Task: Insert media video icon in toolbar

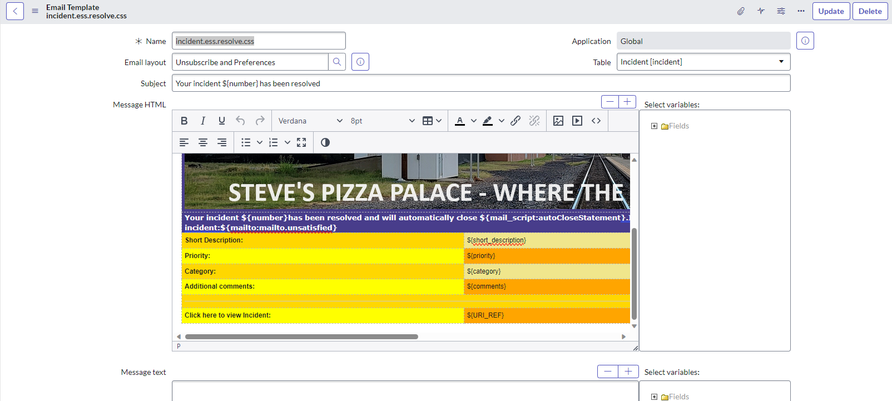Action: pos(577,121)
